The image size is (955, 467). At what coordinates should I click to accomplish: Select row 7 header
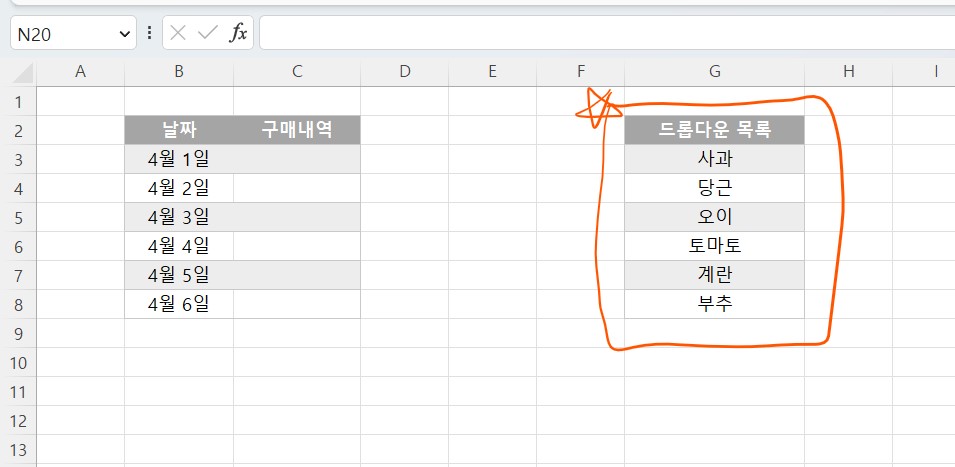point(18,275)
